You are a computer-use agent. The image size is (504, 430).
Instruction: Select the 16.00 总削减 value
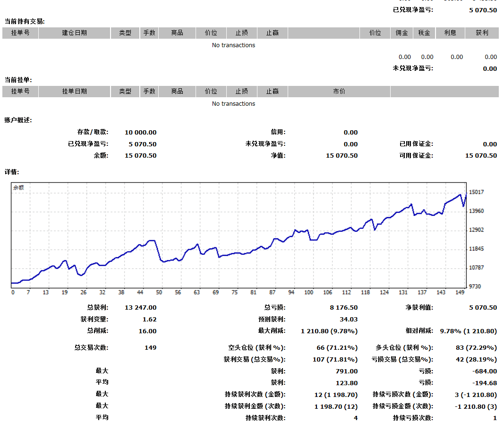147,331
